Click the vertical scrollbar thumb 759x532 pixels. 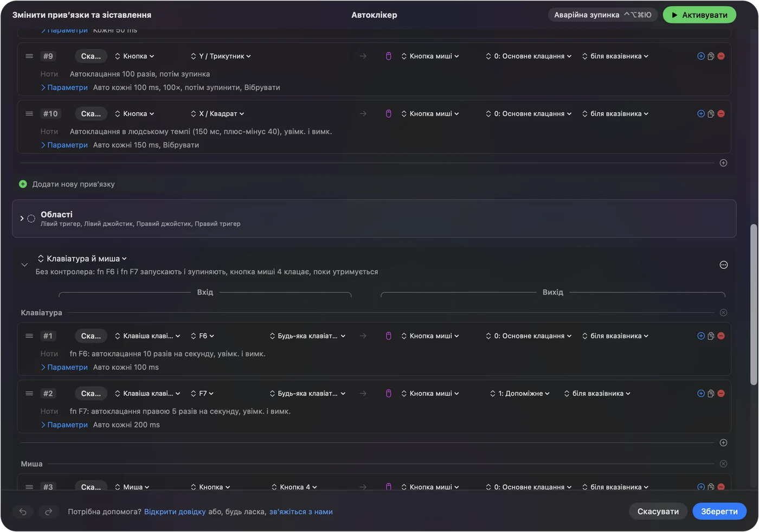(x=754, y=305)
